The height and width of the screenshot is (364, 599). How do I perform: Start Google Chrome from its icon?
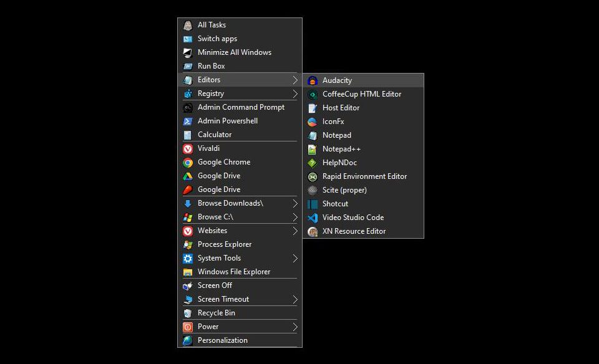pos(188,162)
